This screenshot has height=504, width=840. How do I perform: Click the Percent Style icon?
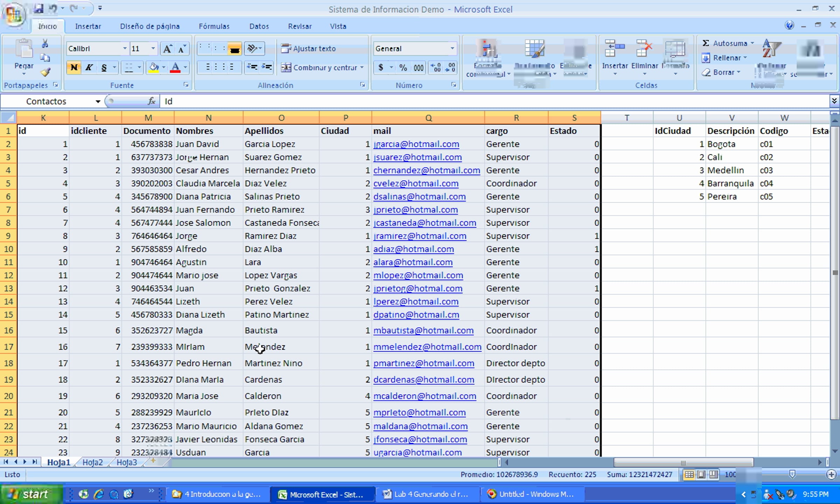(403, 68)
